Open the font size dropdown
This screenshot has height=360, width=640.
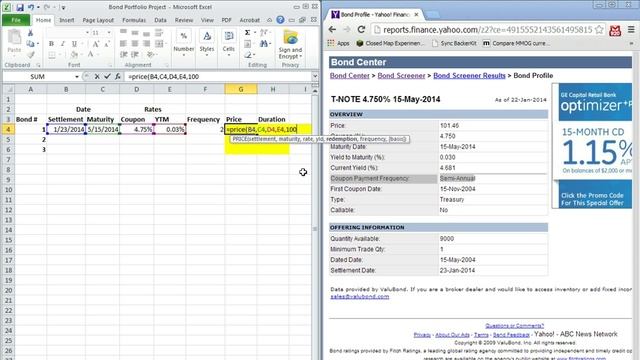(109, 33)
